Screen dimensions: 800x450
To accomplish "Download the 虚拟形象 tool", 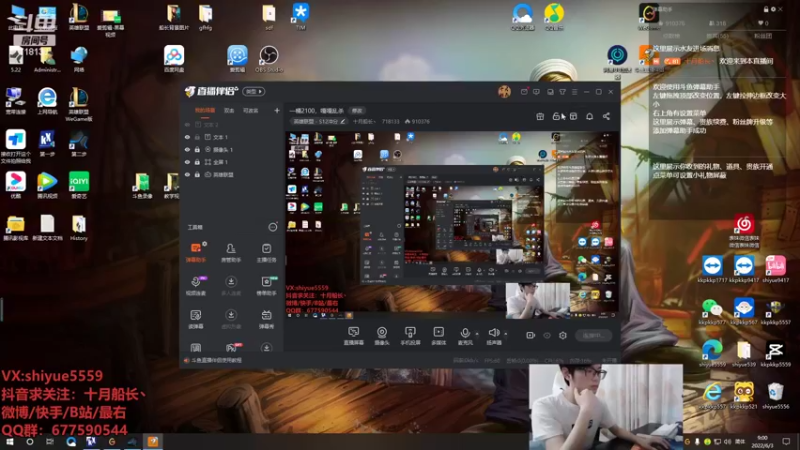I will pyautogui.click(x=231, y=319).
